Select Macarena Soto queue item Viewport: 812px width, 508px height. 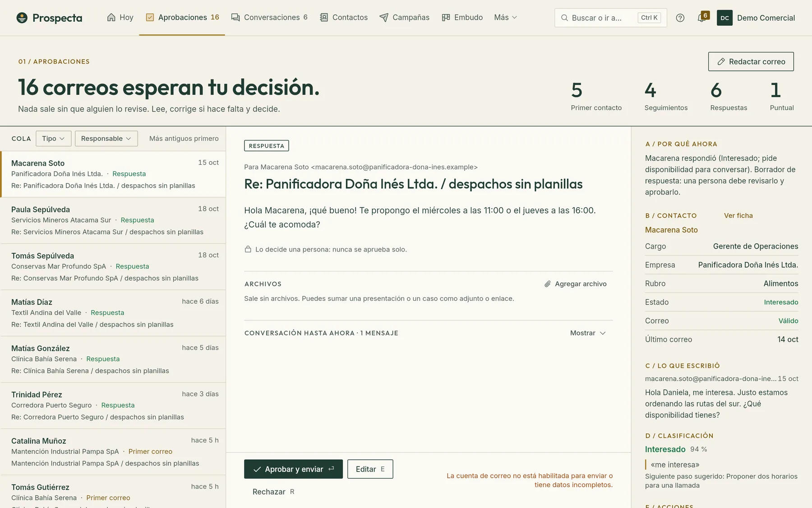click(113, 174)
